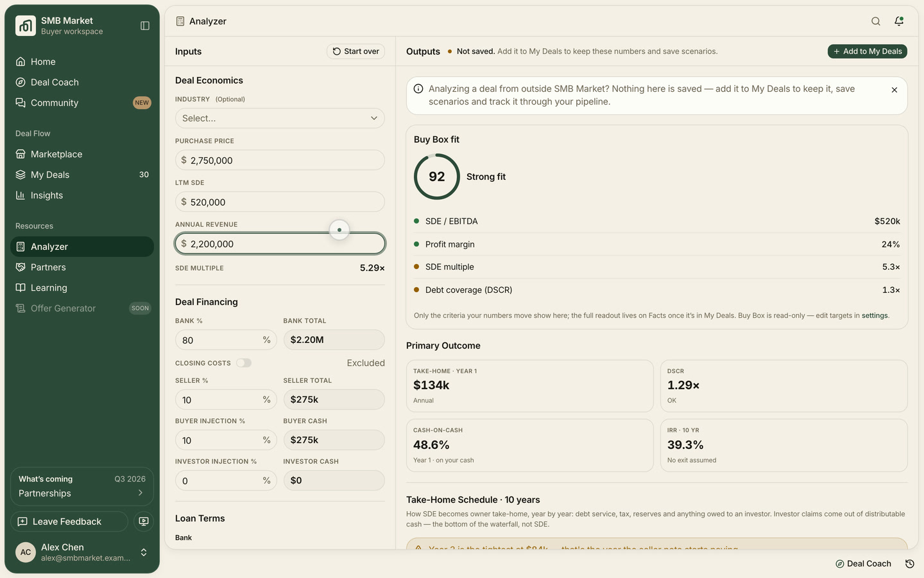This screenshot has height=578, width=924.
Task: Click the screen icon next to Leave Feedback
Action: click(144, 521)
